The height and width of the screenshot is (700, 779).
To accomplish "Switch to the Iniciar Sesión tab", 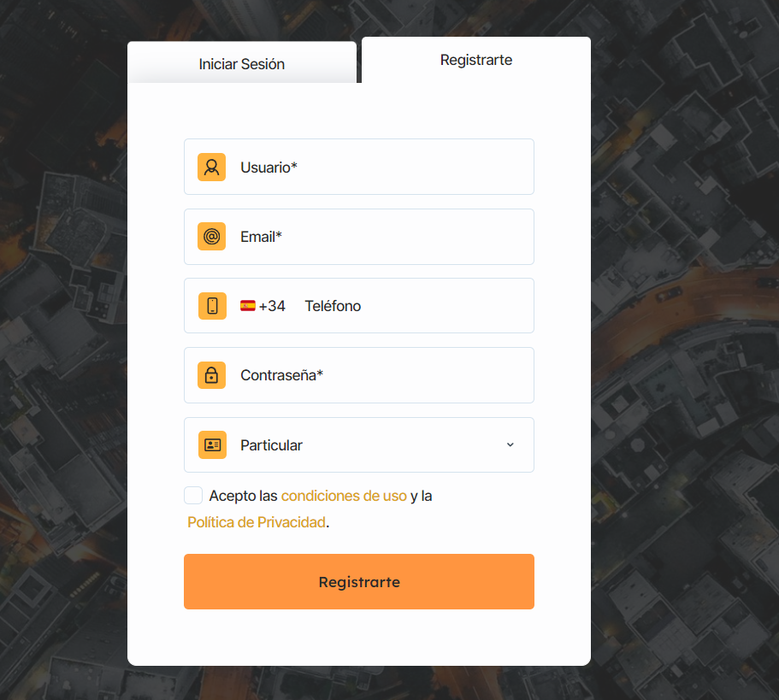I will point(242,63).
